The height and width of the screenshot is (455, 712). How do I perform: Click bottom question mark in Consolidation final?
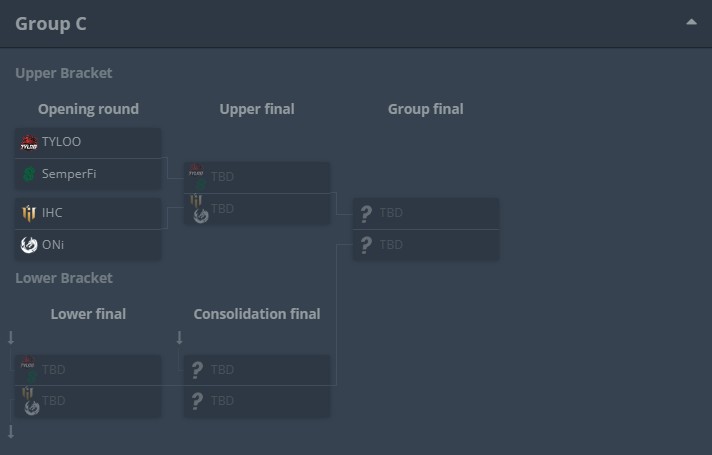click(x=197, y=401)
